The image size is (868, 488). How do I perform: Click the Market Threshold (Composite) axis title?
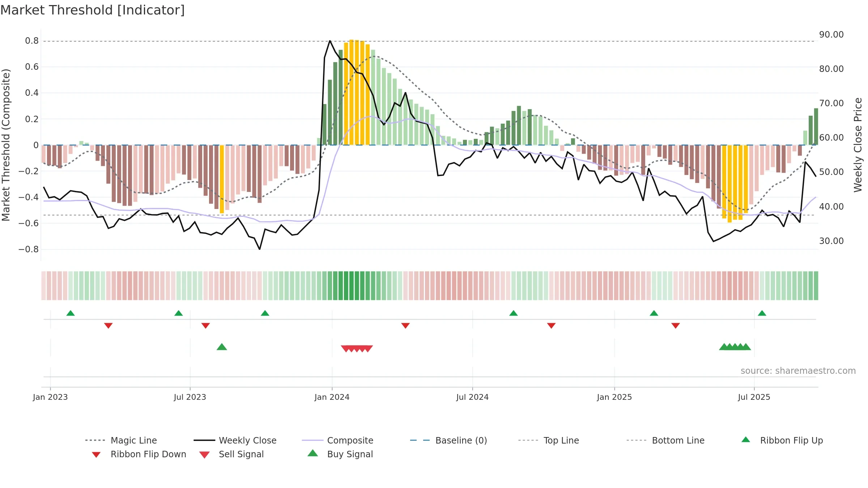pyautogui.click(x=6, y=145)
